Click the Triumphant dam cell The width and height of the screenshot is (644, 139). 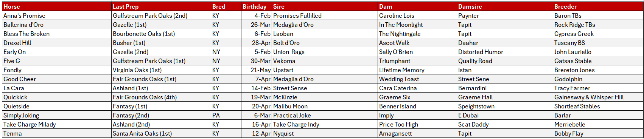(x=417, y=61)
